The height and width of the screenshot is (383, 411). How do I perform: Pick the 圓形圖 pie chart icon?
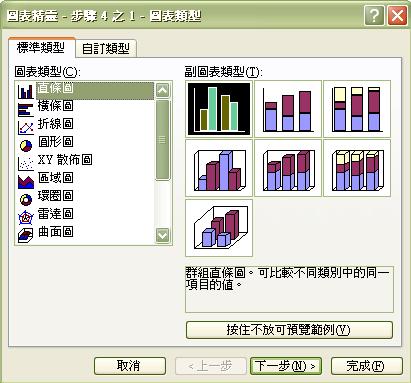tap(26, 145)
